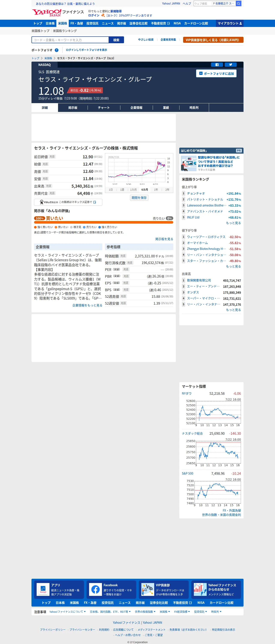Viewport: 275px width, 644px height.
Task: Expand the FX経済指標 footer dropdown
Action: pyautogui.click(x=182, y=612)
